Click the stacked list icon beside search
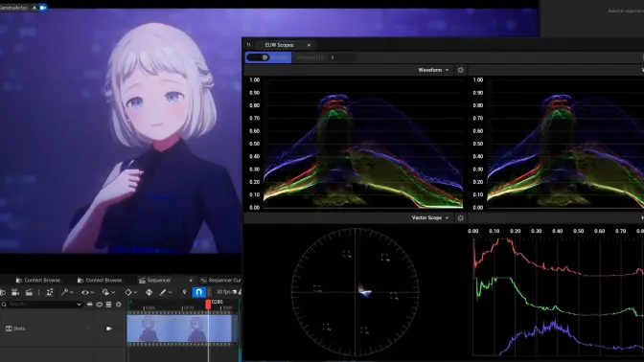The width and height of the screenshot is (644, 362). coord(109,305)
